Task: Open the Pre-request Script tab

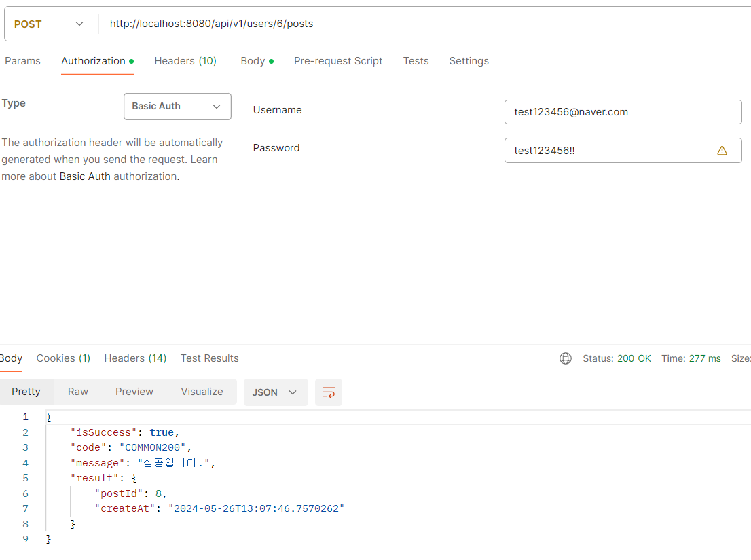Action: coord(338,61)
